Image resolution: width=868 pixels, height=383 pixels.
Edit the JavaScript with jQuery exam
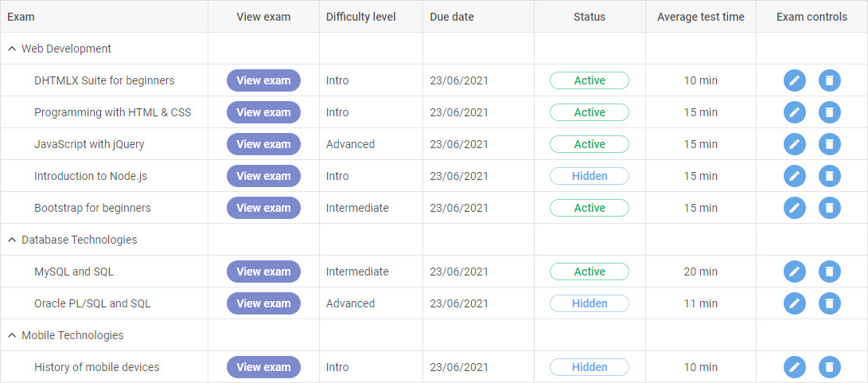coord(794,144)
